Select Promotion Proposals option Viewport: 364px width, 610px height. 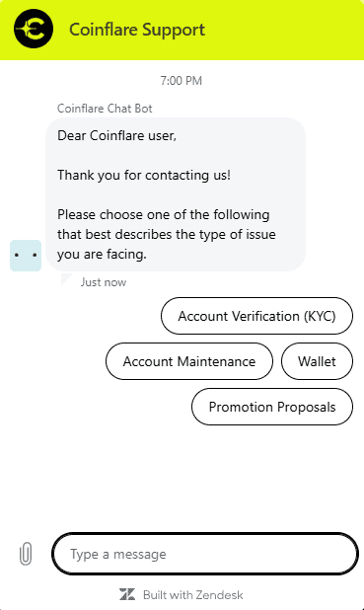(272, 407)
